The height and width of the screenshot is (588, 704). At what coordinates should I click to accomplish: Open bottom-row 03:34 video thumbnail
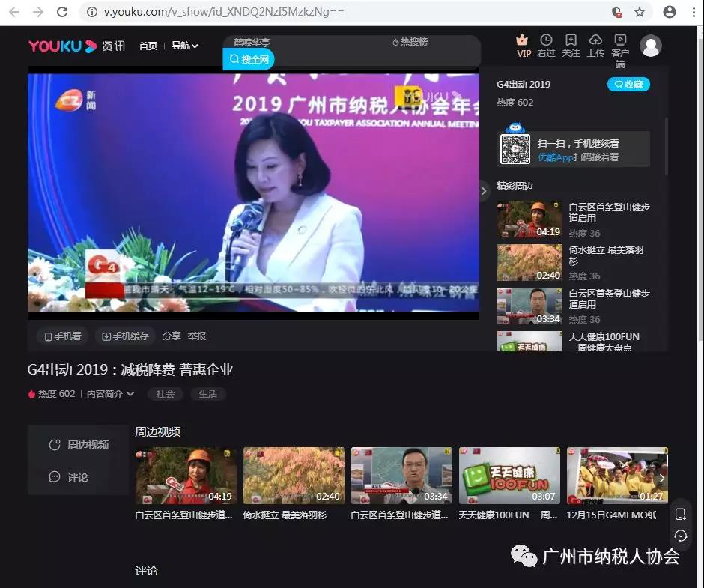(401, 476)
